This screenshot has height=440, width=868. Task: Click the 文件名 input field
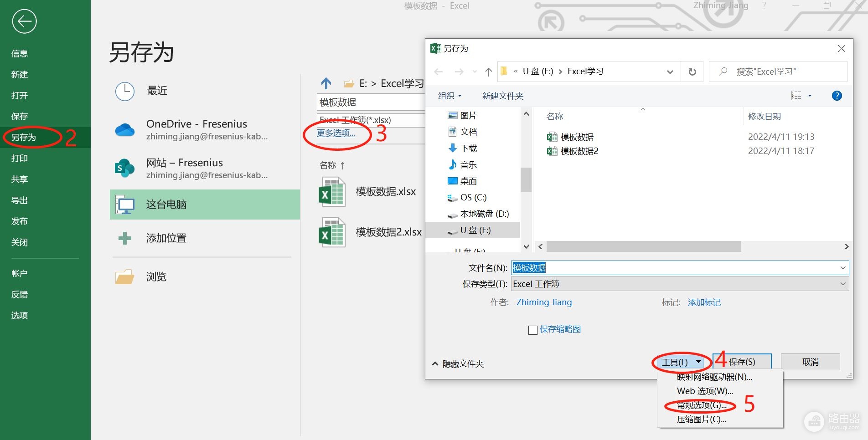[x=675, y=268]
